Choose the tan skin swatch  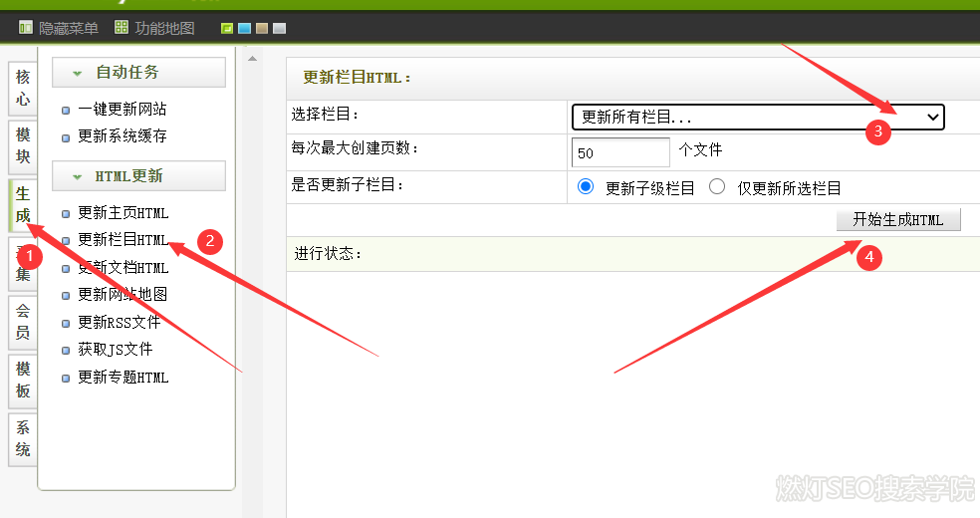262,29
